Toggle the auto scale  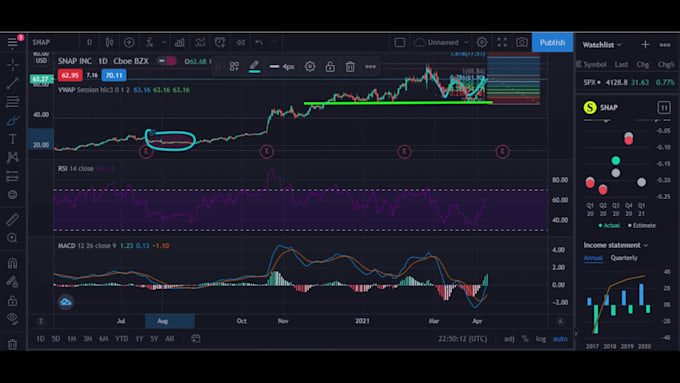coord(560,339)
